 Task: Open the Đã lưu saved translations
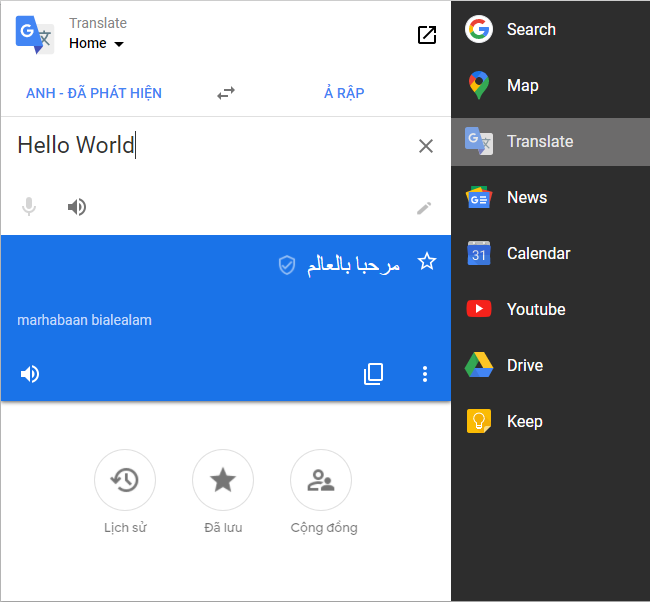click(x=223, y=481)
